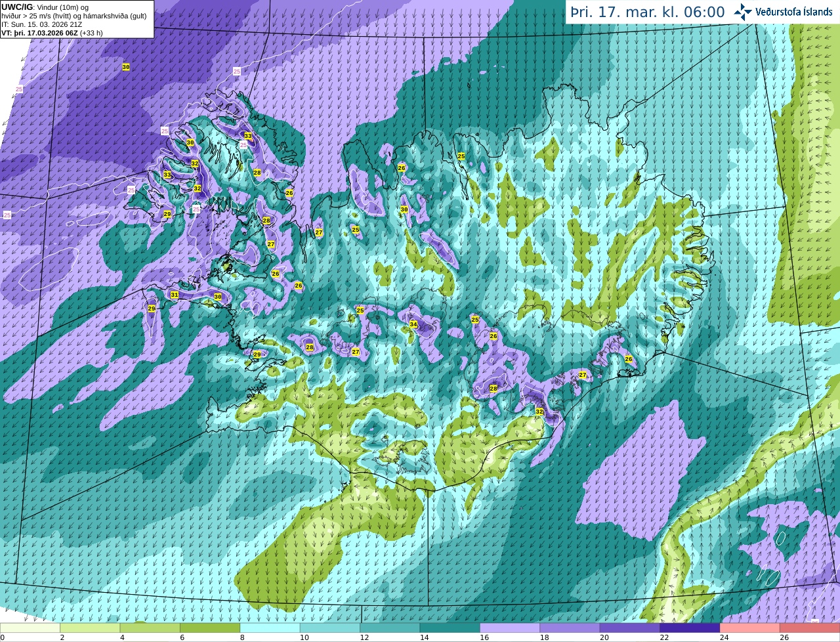Select the date label 'Þri. 17. mar. kl. 06:00'
This screenshot has height=642, width=840.
(647, 12)
